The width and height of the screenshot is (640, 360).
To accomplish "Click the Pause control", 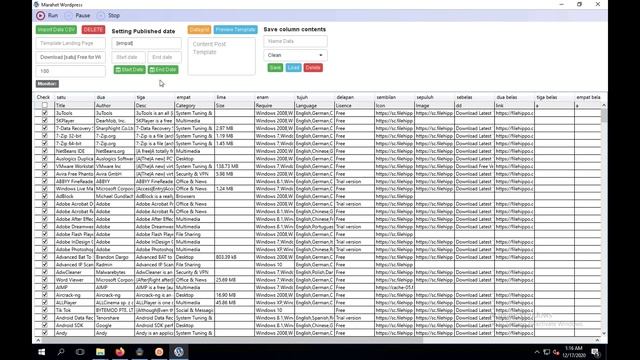I will (x=78, y=16).
